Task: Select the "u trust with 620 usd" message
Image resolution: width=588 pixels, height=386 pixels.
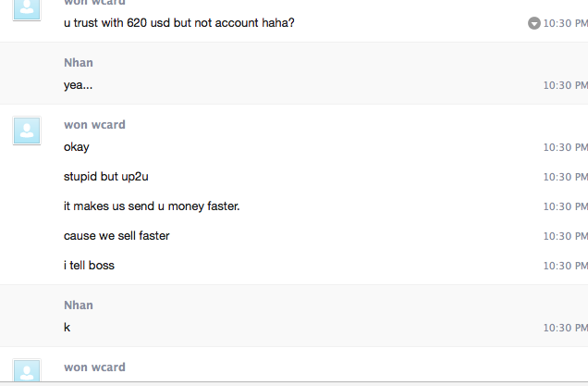Action: coord(179,23)
